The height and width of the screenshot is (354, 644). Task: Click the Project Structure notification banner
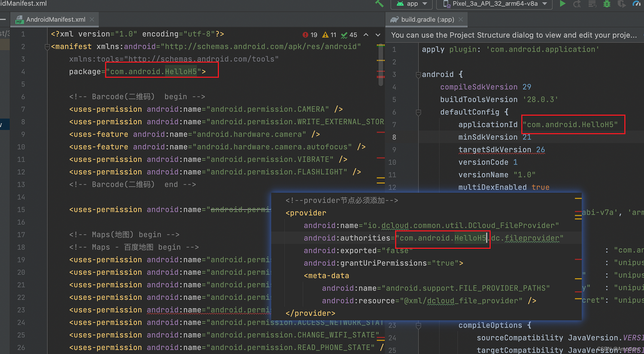click(x=514, y=35)
